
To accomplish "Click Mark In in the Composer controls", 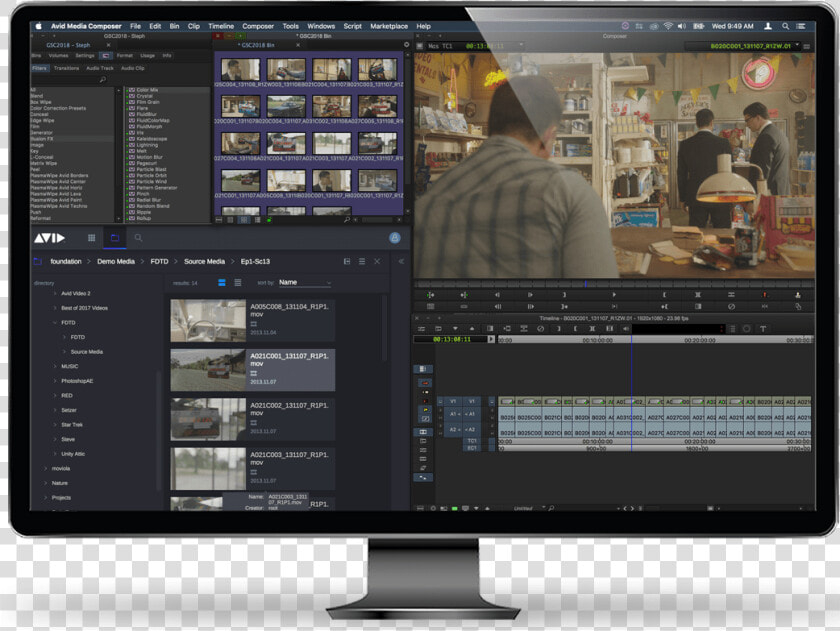I will click(x=564, y=295).
